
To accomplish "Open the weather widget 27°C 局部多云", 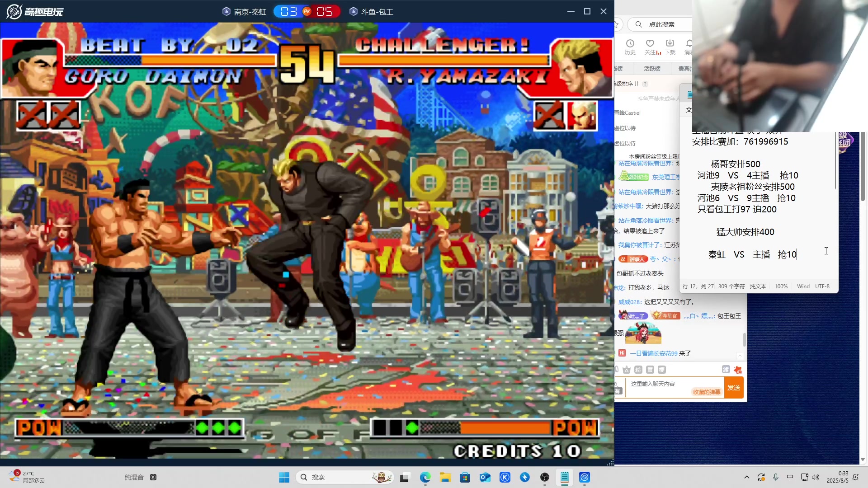I will tap(27, 477).
